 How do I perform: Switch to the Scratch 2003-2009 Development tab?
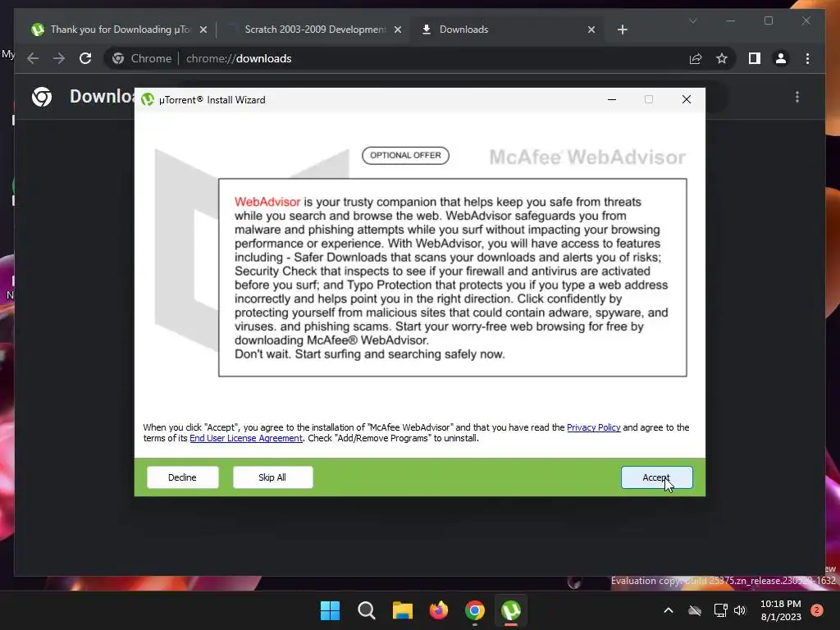pos(313,30)
